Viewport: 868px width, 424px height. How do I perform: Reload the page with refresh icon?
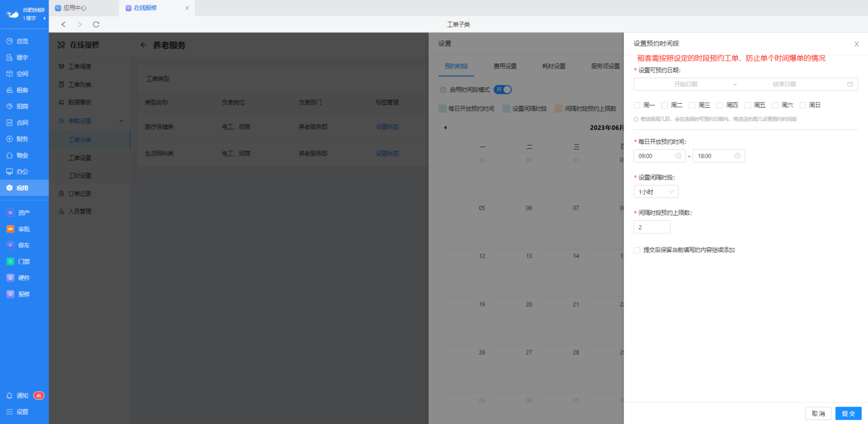coord(96,24)
